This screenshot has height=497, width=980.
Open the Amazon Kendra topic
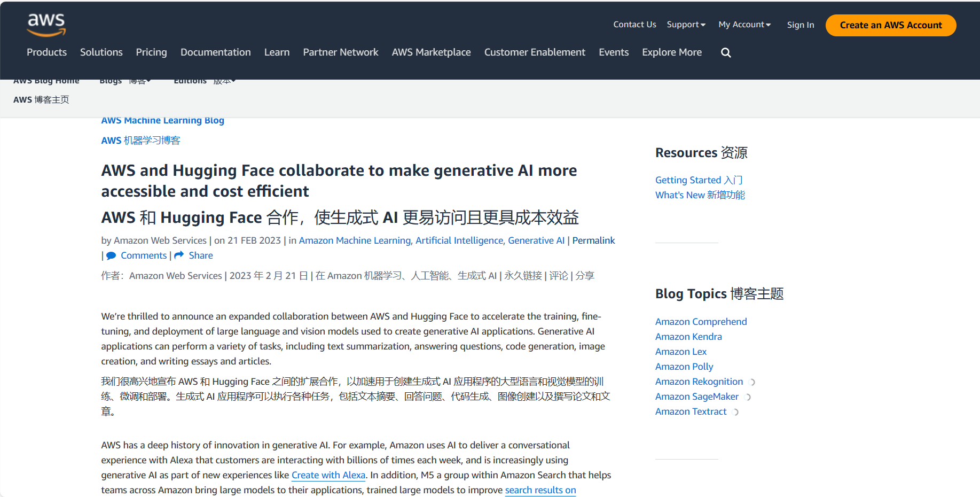(x=688, y=337)
